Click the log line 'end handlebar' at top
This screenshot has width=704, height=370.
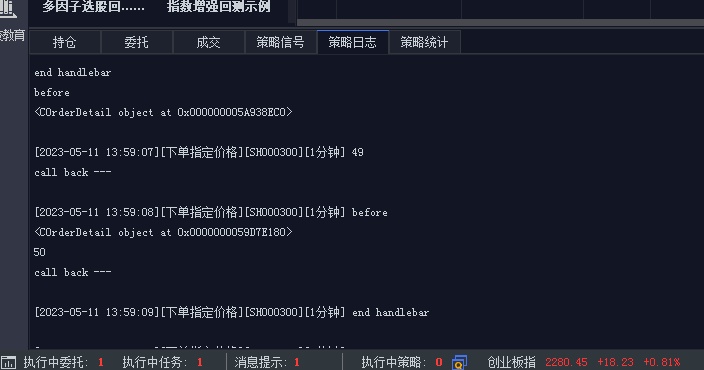73,72
